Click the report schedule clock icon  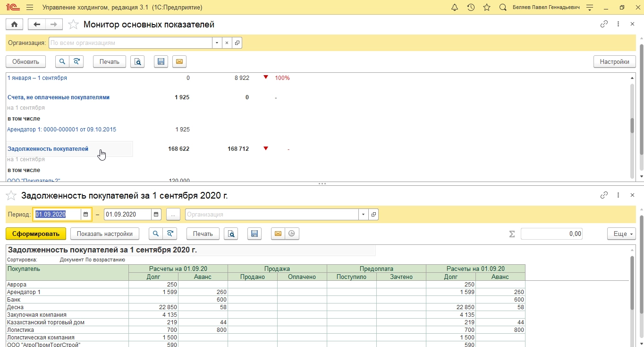click(x=292, y=234)
